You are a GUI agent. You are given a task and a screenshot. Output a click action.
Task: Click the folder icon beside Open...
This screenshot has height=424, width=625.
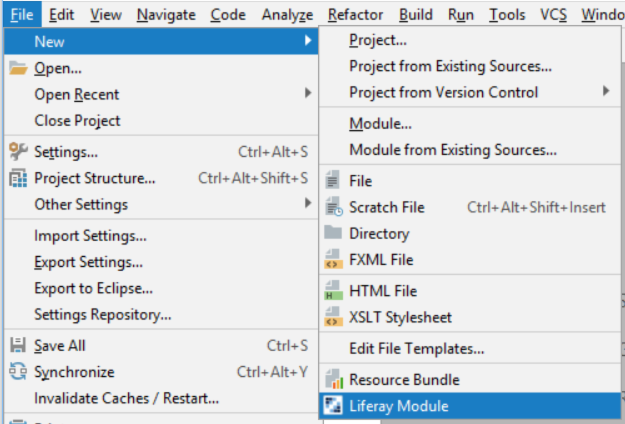point(18,68)
